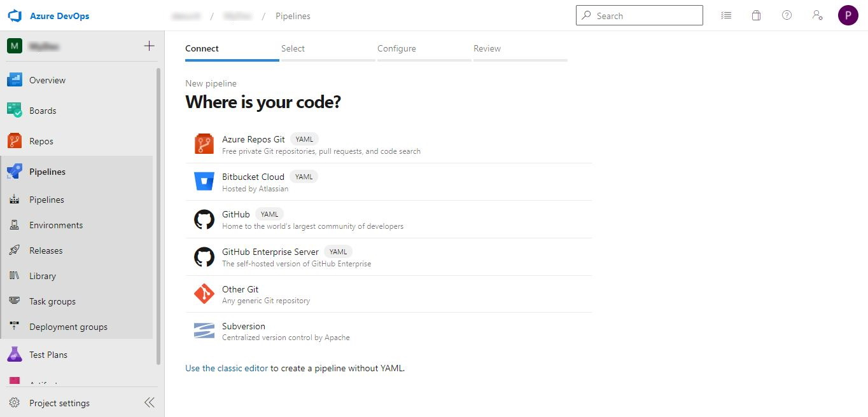
Task: Open Releases in sidebar menu
Action: tap(46, 250)
